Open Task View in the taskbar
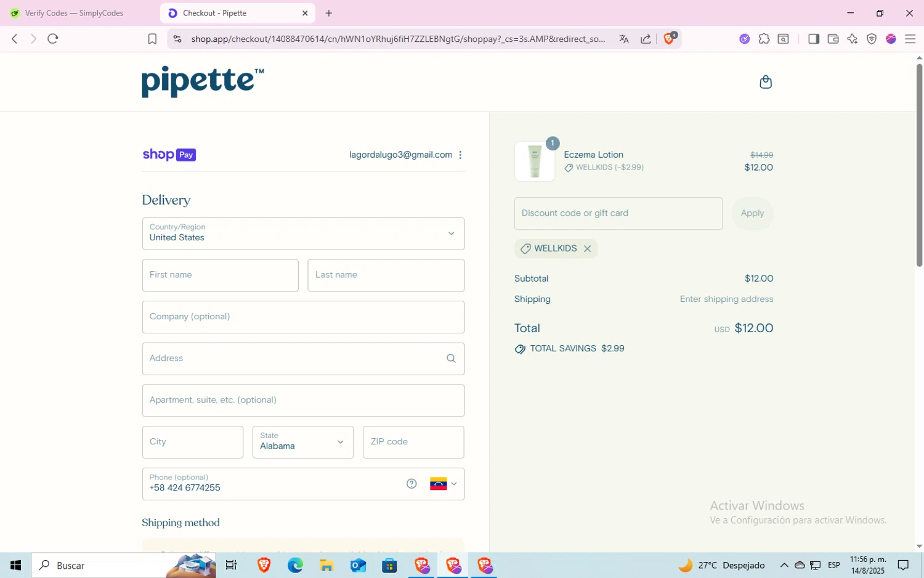Image resolution: width=924 pixels, height=578 pixels. pyautogui.click(x=232, y=565)
